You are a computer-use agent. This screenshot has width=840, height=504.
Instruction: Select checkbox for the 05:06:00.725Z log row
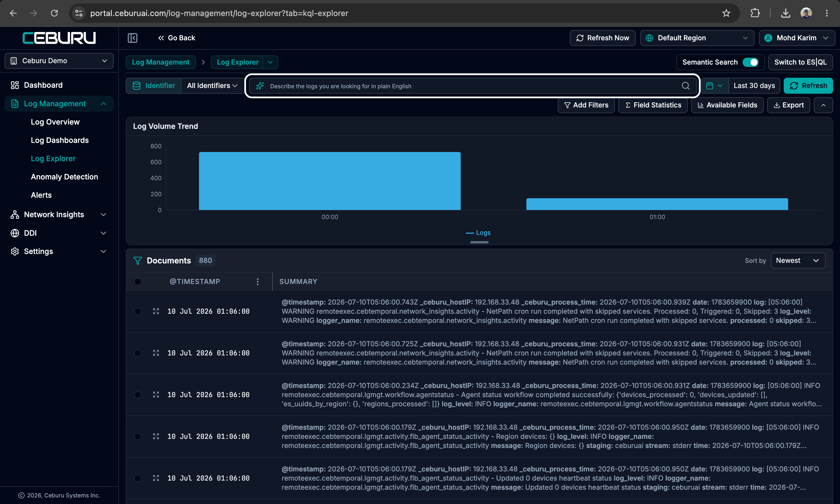pos(137,353)
